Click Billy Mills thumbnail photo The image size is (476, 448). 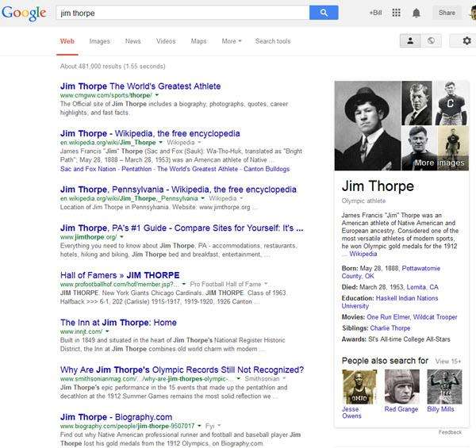(444, 387)
